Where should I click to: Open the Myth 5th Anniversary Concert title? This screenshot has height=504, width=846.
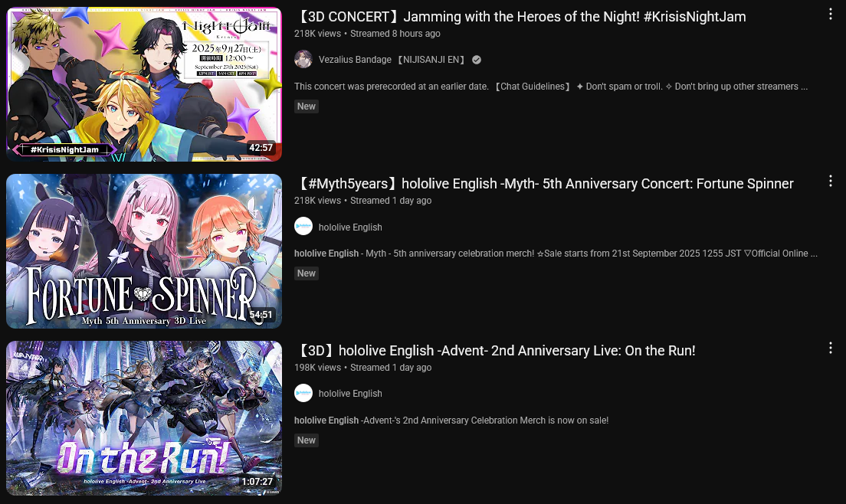click(544, 184)
